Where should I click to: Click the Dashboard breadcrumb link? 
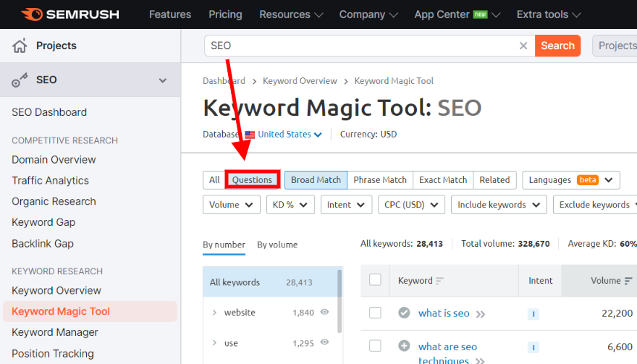tap(224, 81)
